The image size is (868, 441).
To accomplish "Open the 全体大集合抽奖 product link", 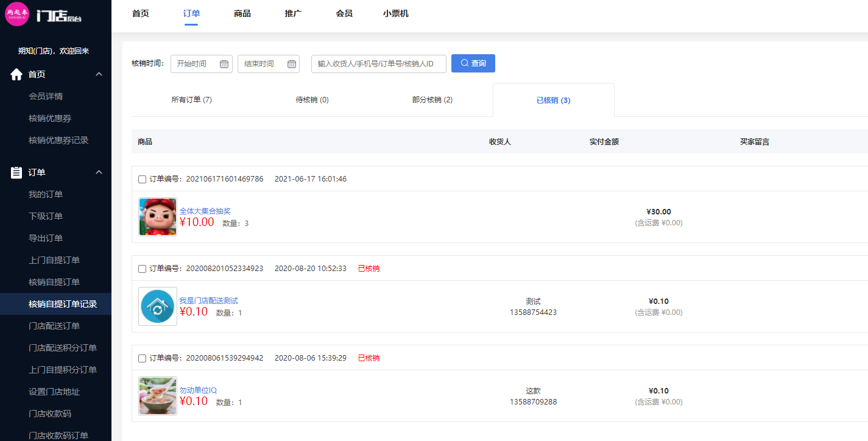I will [205, 211].
